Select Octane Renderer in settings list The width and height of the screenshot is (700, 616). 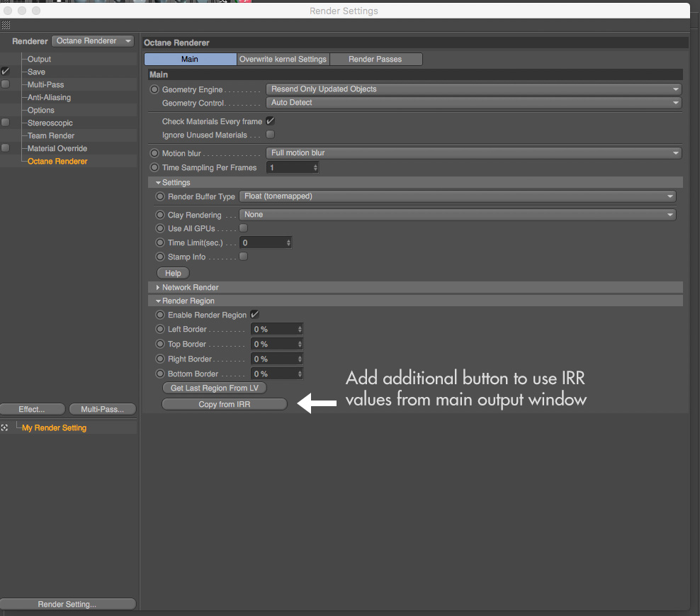[x=57, y=161]
